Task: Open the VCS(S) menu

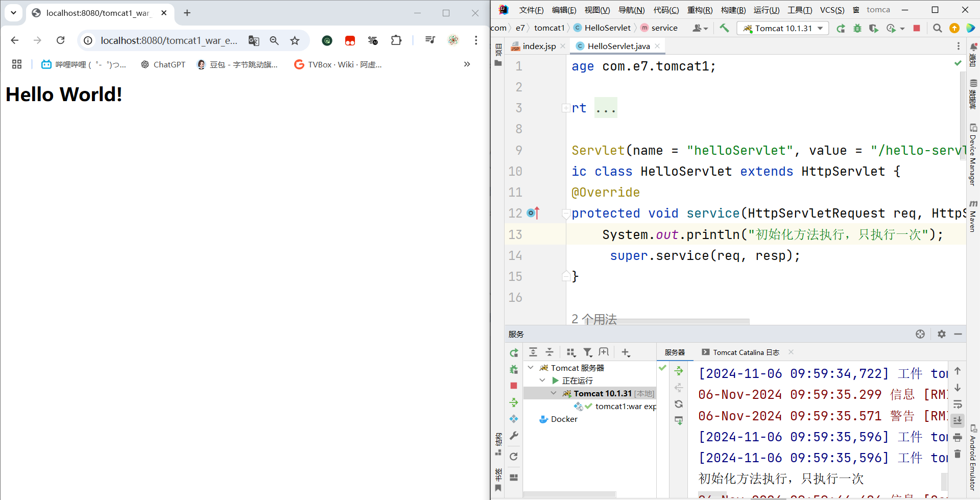Action: (832, 10)
